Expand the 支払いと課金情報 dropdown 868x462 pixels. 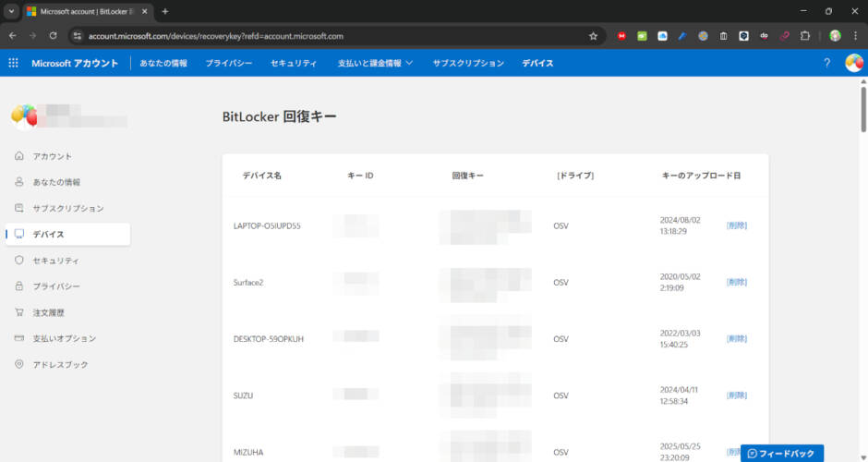[375, 63]
